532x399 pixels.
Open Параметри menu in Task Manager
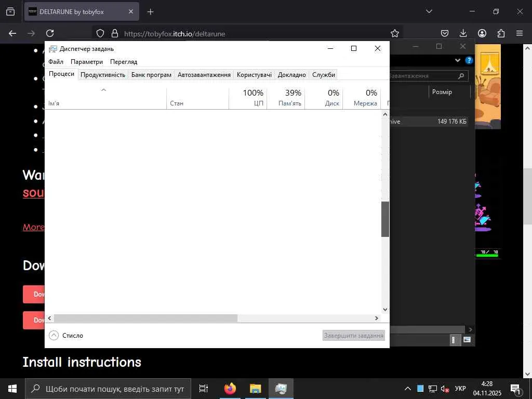(87, 62)
